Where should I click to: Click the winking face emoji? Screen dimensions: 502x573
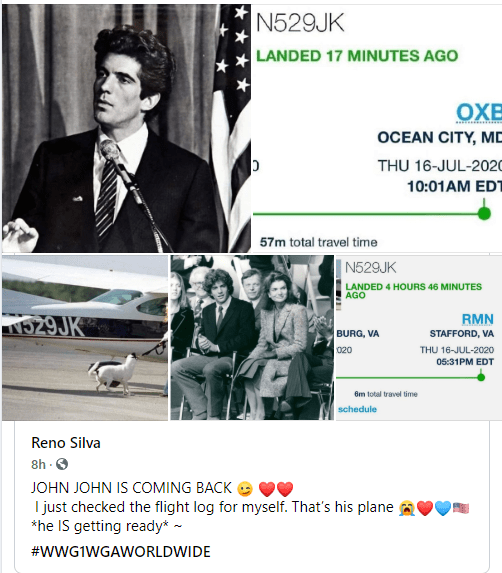click(x=245, y=489)
